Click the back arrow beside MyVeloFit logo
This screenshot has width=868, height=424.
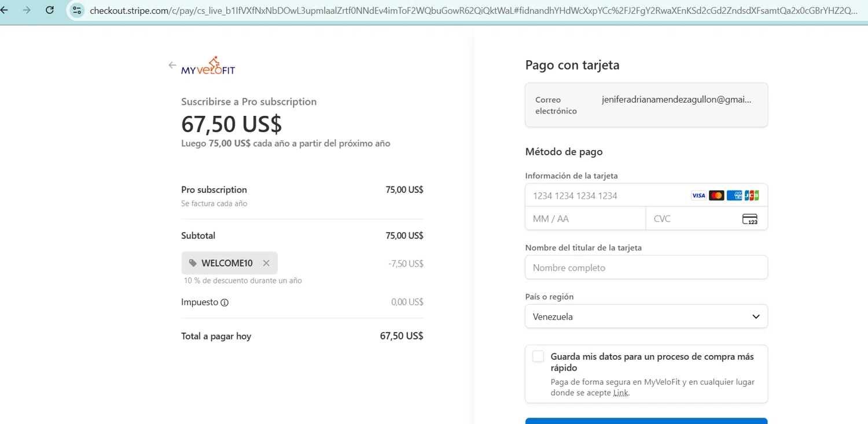[172, 65]
